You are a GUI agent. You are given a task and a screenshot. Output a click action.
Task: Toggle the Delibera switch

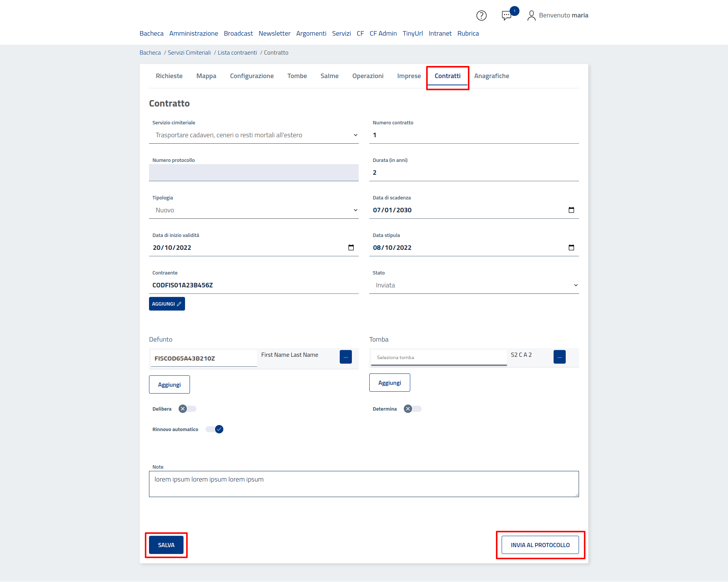[187, 409]
